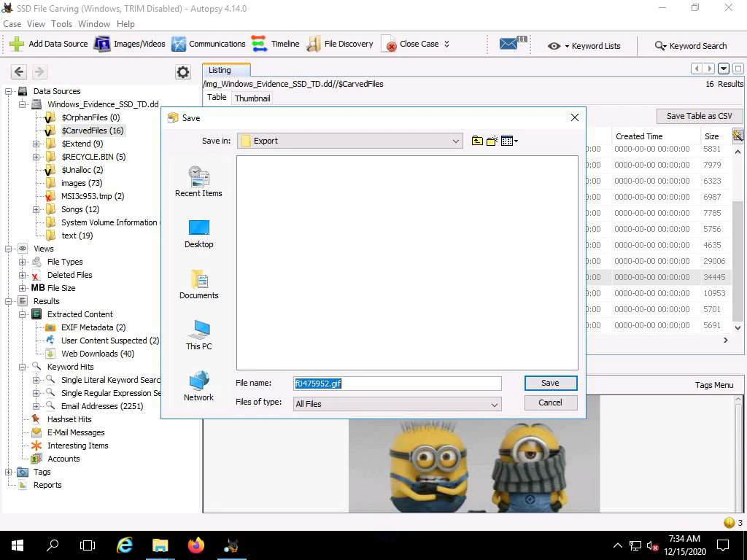Select table row with size 34445

coord(657,277)
